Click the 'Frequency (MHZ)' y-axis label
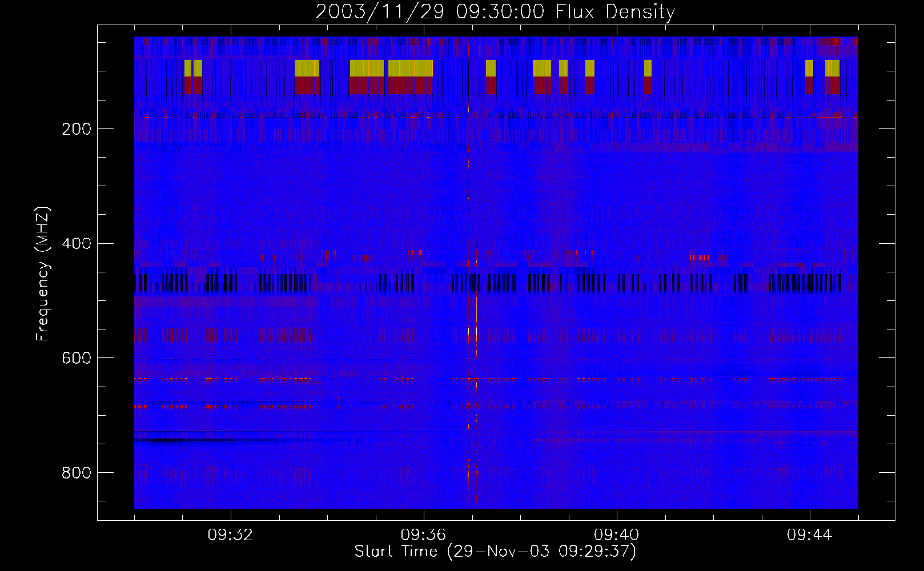Screen dimensions: 924x571 click(43, 274)
